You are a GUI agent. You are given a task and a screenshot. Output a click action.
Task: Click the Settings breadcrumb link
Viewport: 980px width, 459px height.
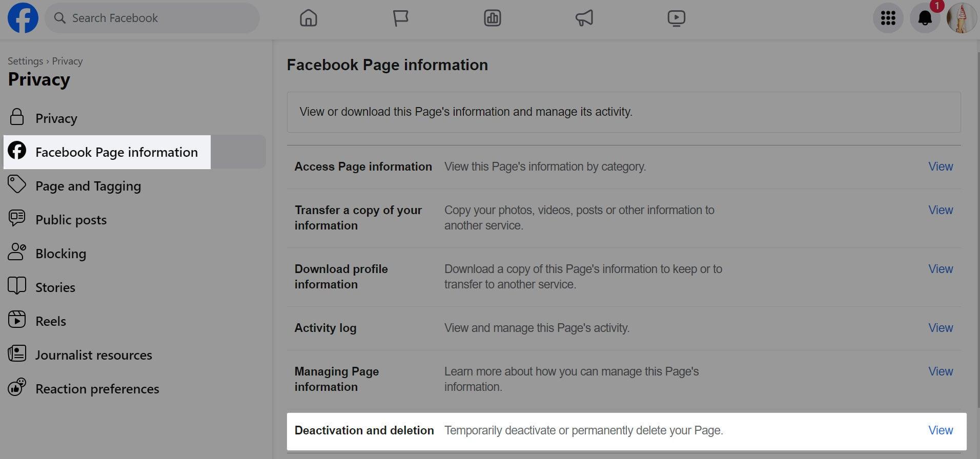coord(25,61)
